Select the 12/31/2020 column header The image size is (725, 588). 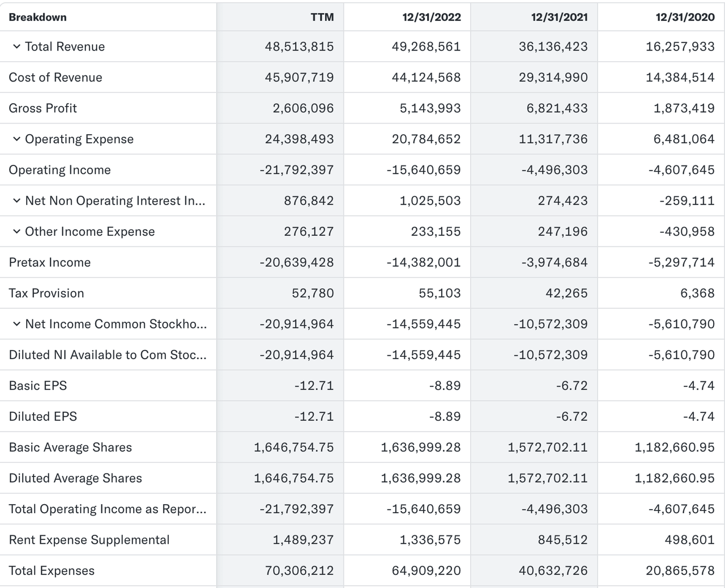click(x=685, y=17)
